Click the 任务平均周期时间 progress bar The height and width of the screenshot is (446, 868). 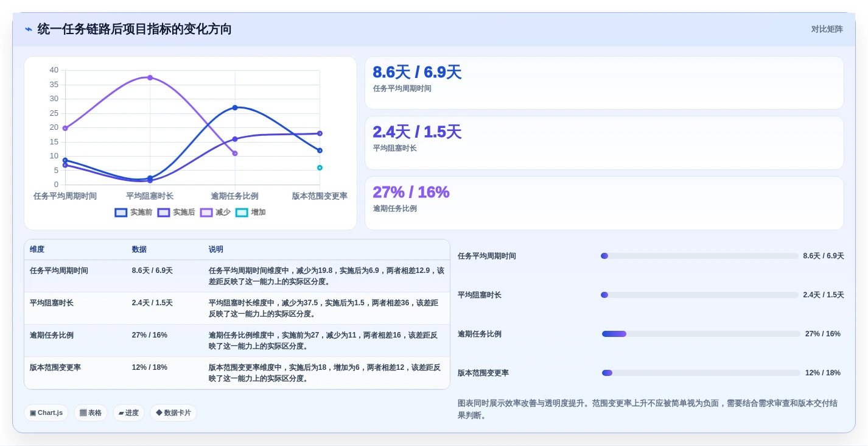[699, 256]
